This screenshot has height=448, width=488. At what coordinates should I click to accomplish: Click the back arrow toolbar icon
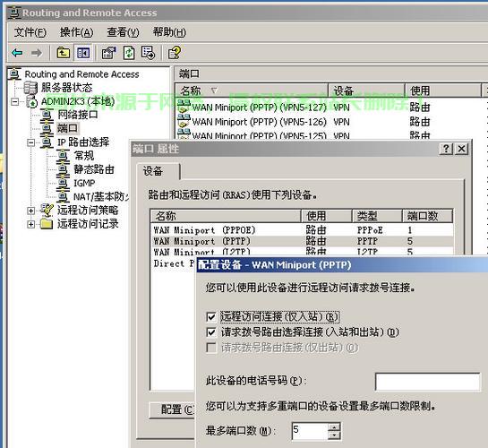pyautogui.click(x=17, y=53)
